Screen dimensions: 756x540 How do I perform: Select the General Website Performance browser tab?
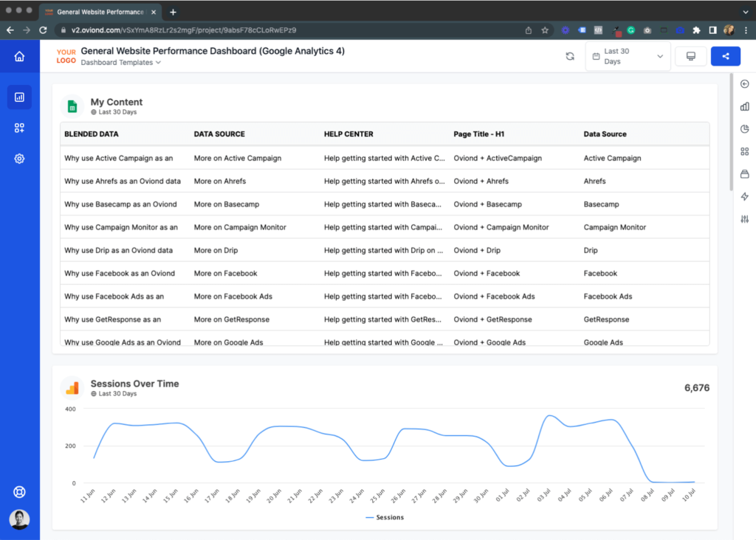click(x=100, y=12)
